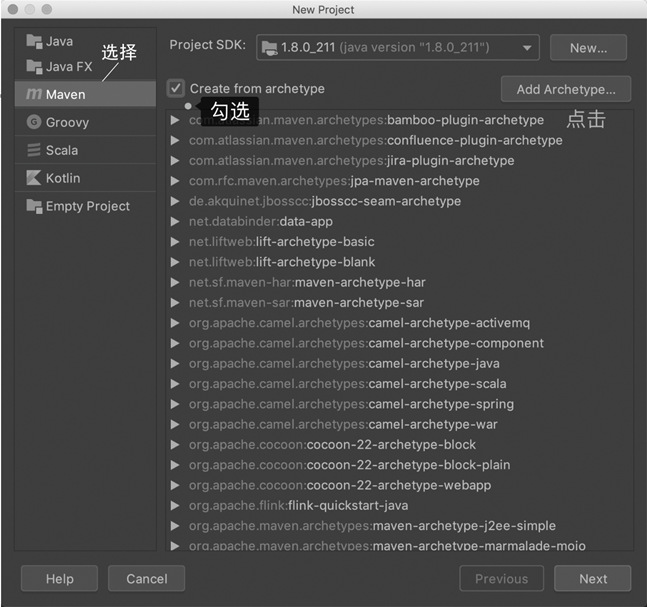Screen dimensions: 647x607
Task: Click the Scala icon in sidebar
Action: (x=34, y=150)
